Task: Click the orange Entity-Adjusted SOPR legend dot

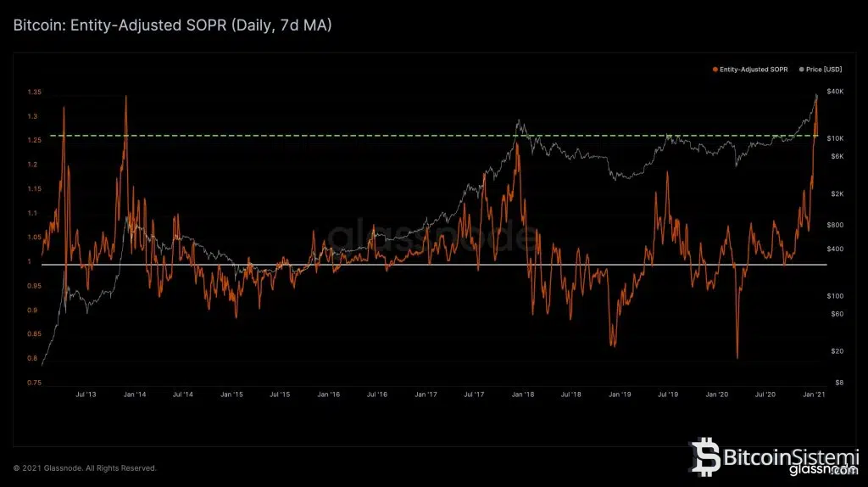Action: click(x=715, y=68)
